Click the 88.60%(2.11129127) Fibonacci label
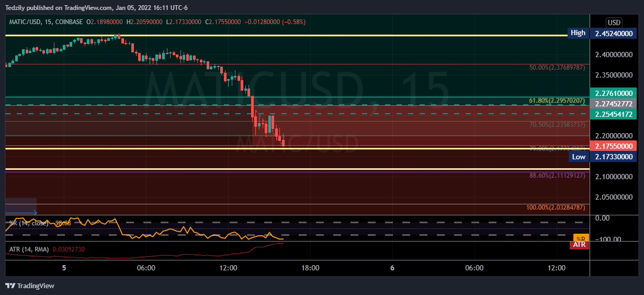 (x=557, y=176)
